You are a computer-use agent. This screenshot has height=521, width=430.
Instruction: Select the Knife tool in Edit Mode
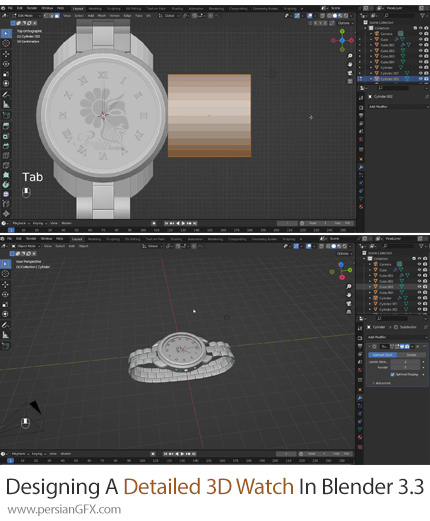(6, 165)
